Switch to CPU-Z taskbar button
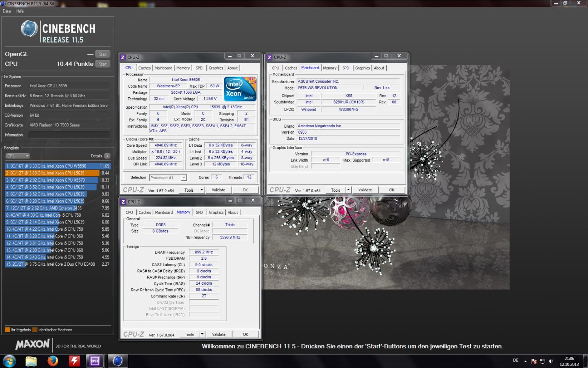Viewport: 588px width, 368px height. 95,361
